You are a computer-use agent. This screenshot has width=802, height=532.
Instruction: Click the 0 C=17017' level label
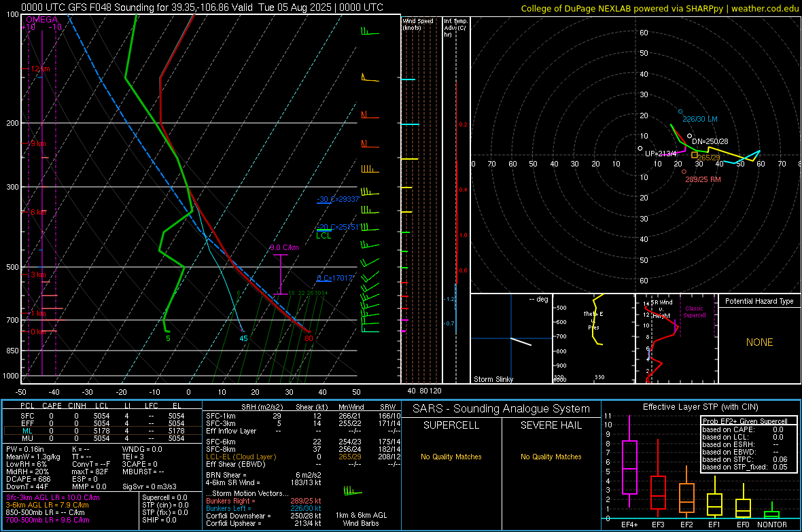(336, 278)
